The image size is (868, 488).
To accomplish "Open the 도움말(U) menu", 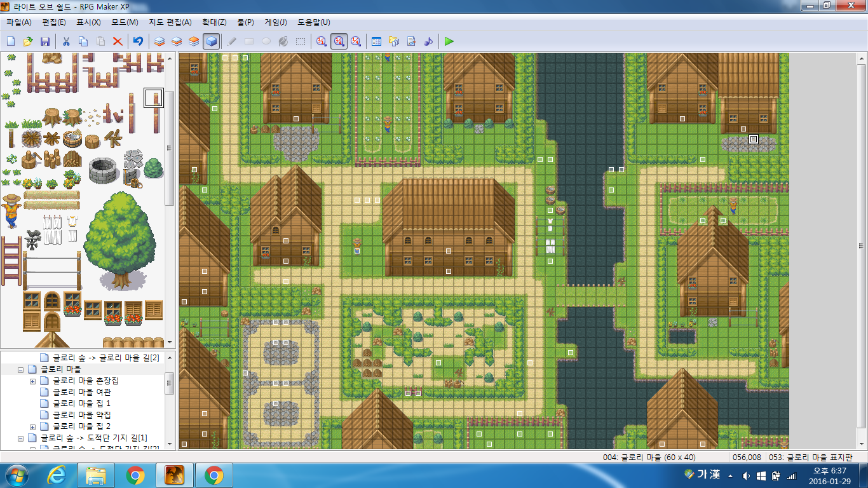I will click(x=314, y=22).
